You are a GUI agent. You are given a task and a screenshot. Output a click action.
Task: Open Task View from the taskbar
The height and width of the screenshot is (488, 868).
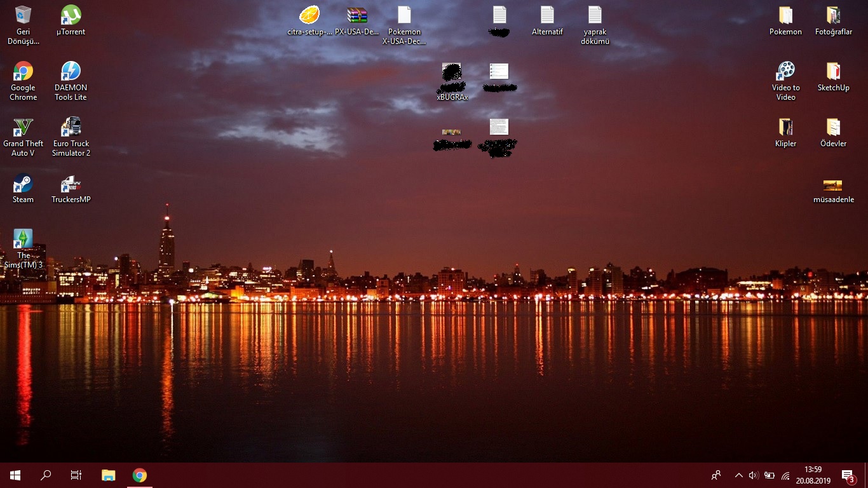pos(76,475)
